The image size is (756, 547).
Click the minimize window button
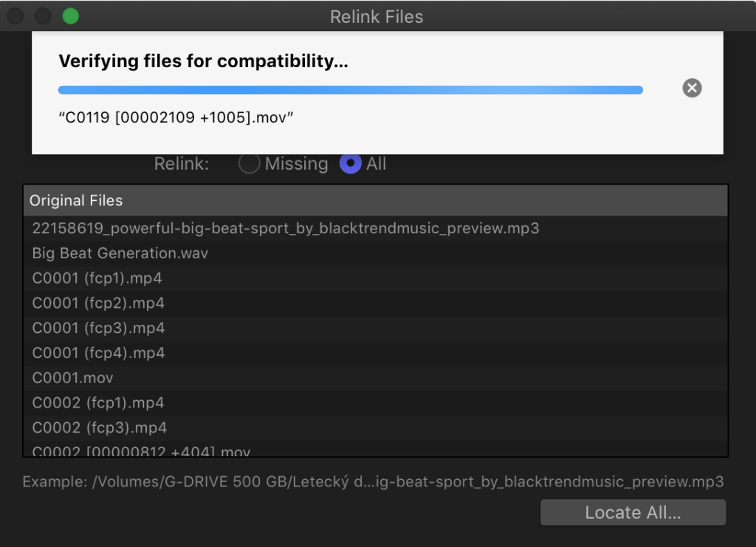point(43,16)
